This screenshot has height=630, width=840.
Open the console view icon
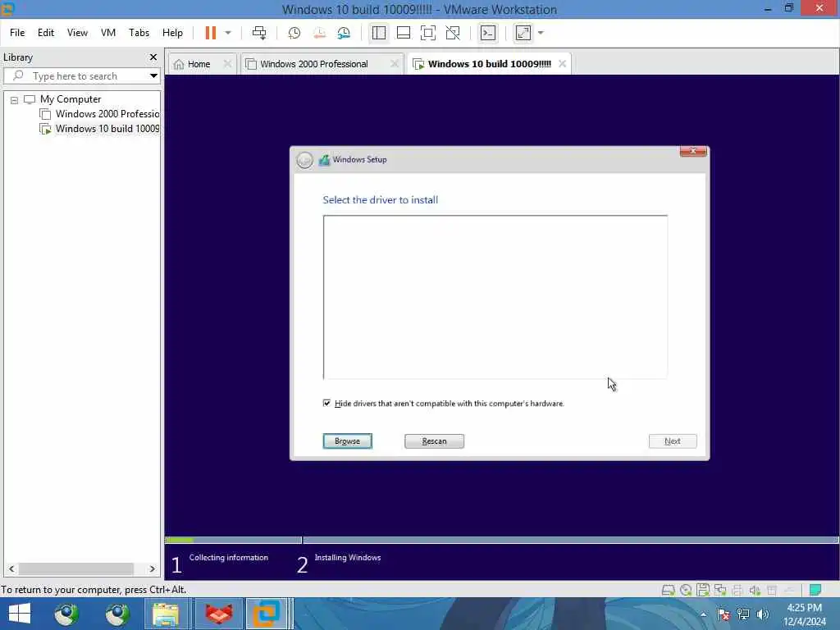coord(488,33)
